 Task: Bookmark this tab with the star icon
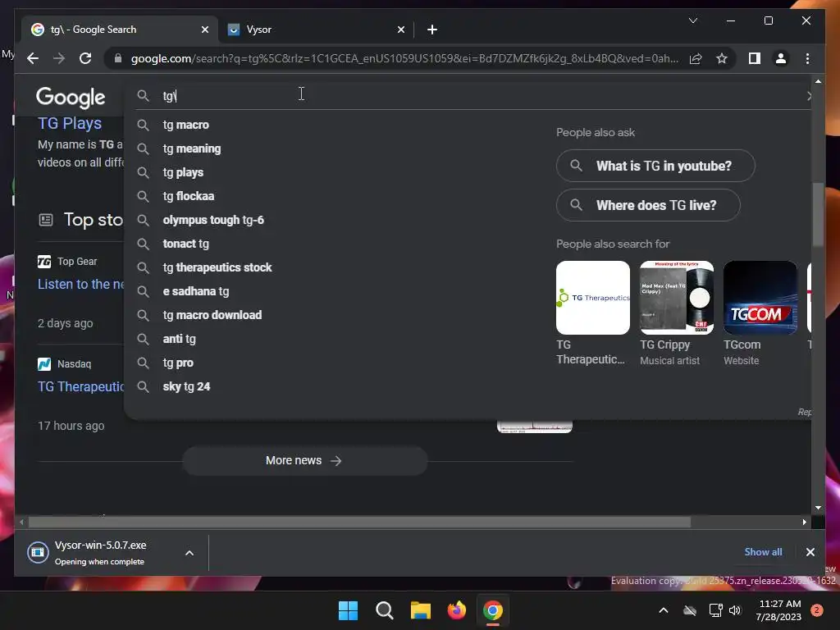pyautogui.click(x=722, y=58)
